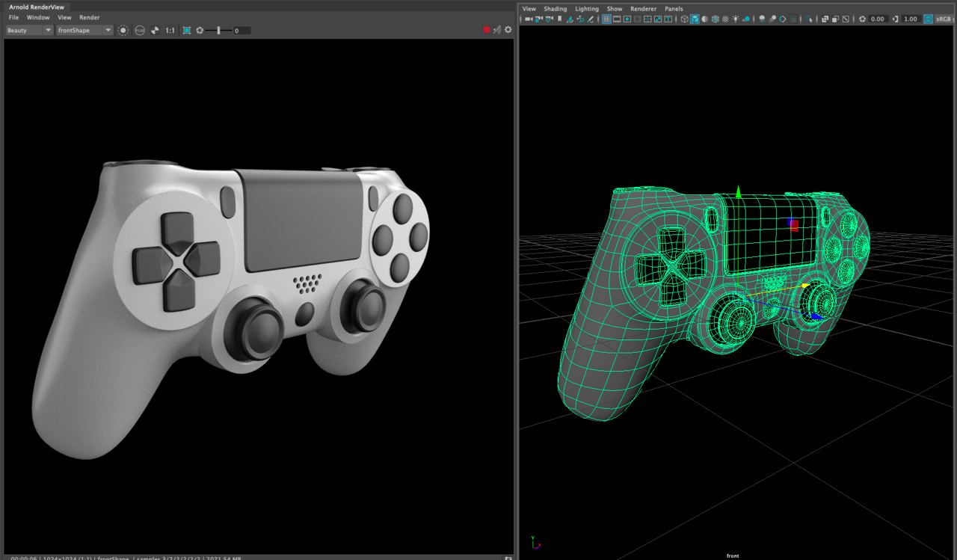Click the color wheel icon in RenderView
This screenshot has height=560, width=957.
(x=155, y=30)
